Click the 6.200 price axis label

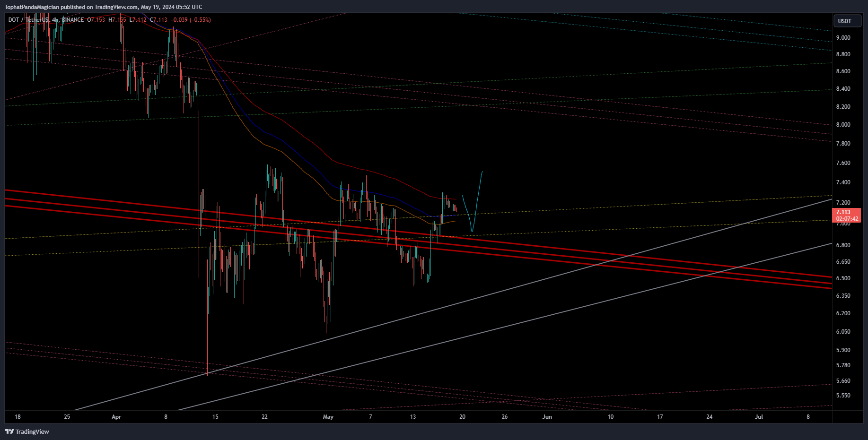(x=843, y=313)
